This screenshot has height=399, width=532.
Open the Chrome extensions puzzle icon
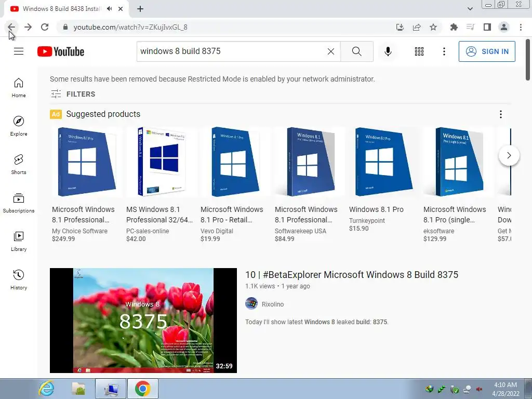[x=454, y=27]
